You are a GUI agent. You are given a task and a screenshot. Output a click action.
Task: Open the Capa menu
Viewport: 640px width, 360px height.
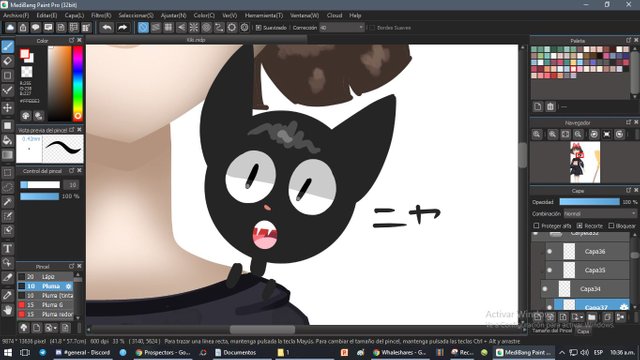tap(74, 16)
